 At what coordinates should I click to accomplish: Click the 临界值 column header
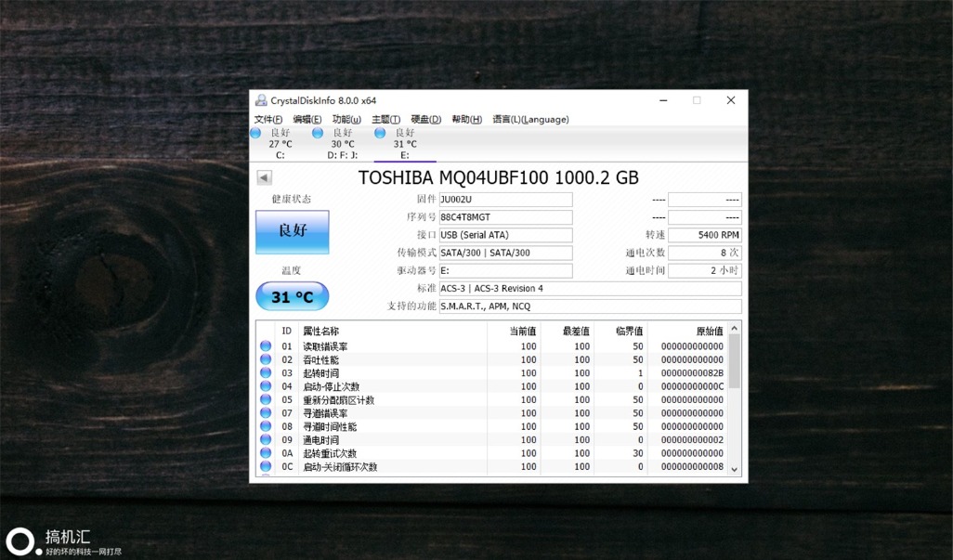point(620,331)
